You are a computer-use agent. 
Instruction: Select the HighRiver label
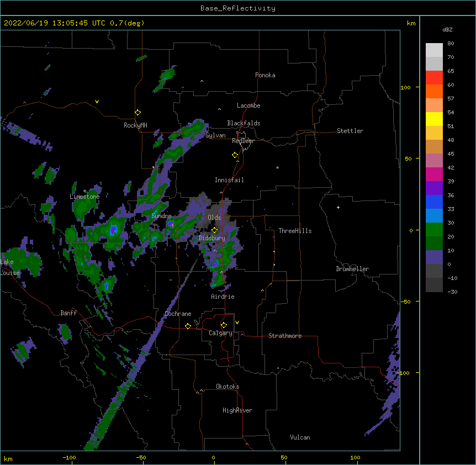click(x=237, y=410)
